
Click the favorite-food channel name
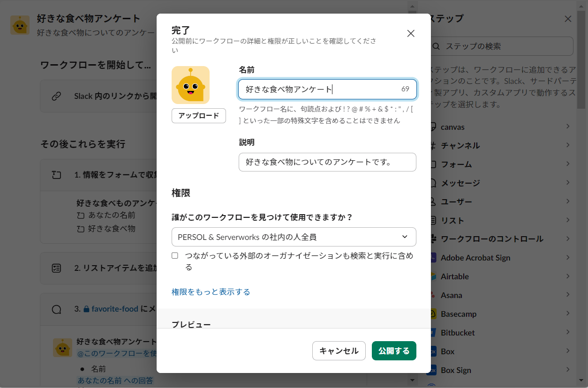click(115, 309)
